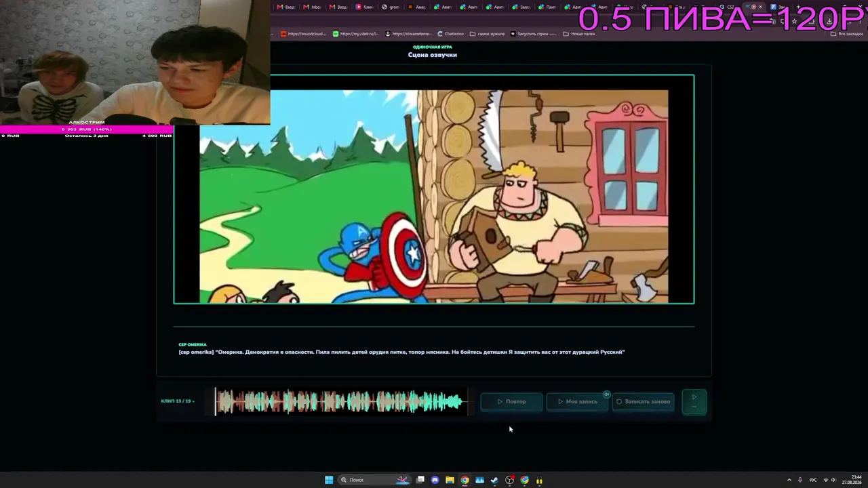868x488 pixels.
Task: Toggle the speaker icon above Моя запись
Action: [607, 394]
